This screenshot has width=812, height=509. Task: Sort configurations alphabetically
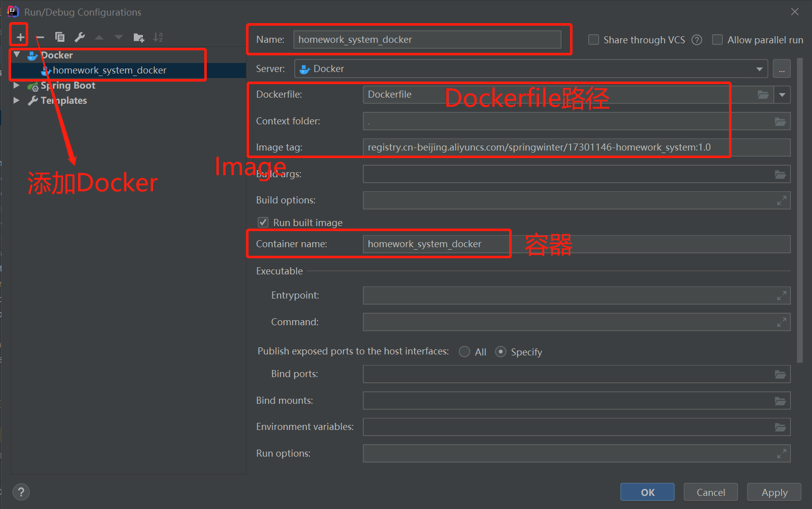tap(158, 37)
